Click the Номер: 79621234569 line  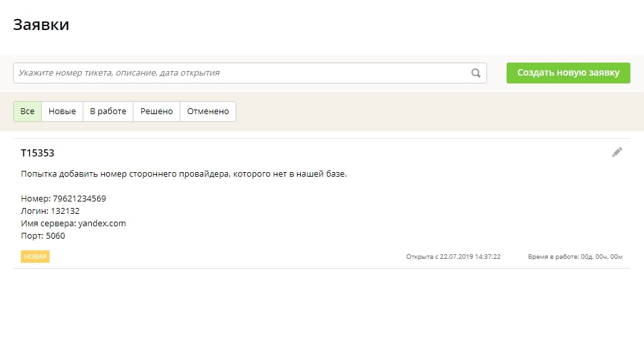tap(63, 199)
